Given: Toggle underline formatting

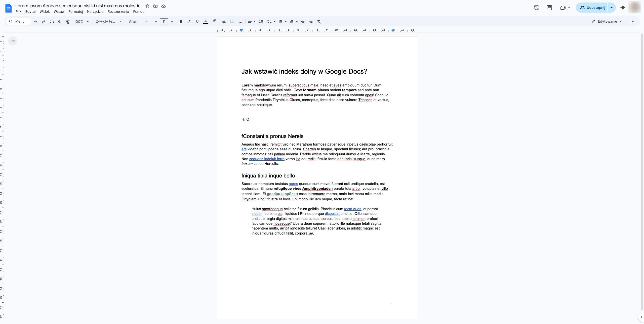Looking at the screenshot, I should [197, 22].
